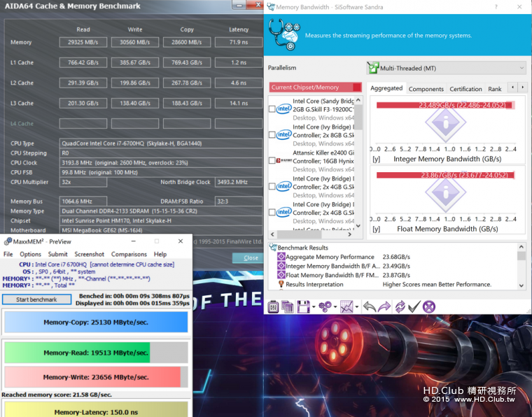Click the Benchmark Results header icon
This screenshot has height=417, width=532.
(273, 248)
